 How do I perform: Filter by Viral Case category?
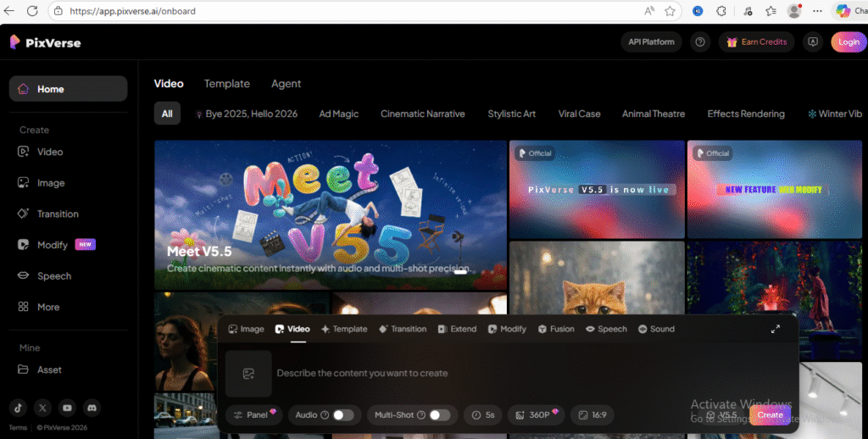tap(579, 114)
